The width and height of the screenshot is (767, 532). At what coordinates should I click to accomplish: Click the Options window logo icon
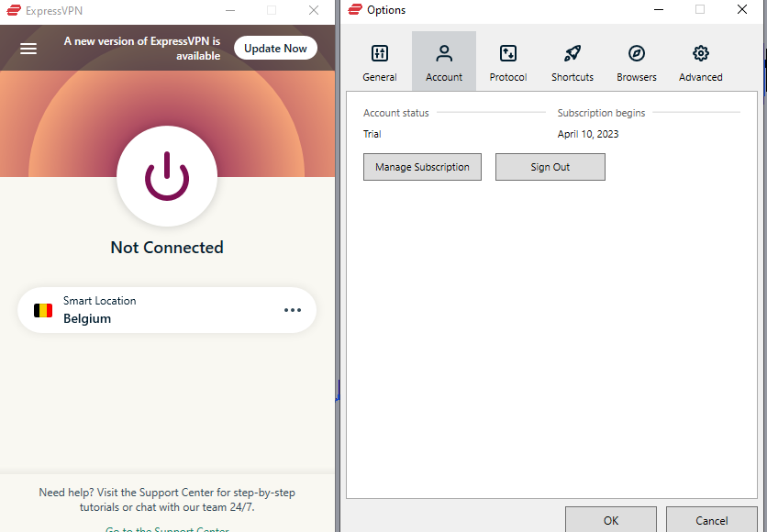[355, 10]
